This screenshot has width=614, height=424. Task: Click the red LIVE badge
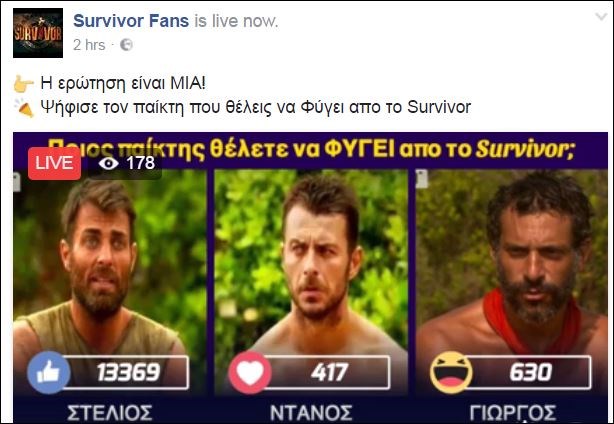coord(54,163)
